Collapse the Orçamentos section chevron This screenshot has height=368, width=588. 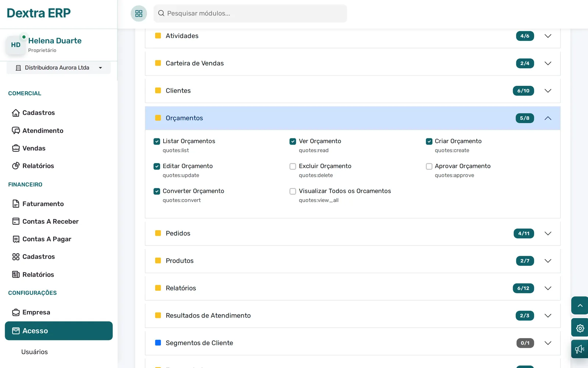click(x=548, y=118)
